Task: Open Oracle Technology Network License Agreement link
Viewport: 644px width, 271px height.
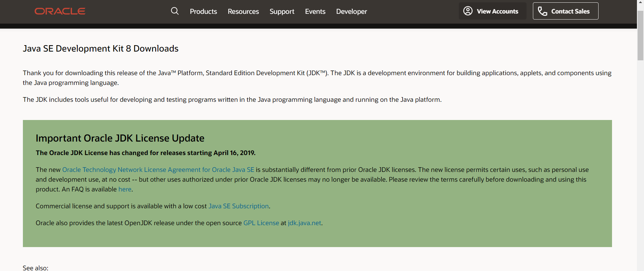Action: [158, 170]
